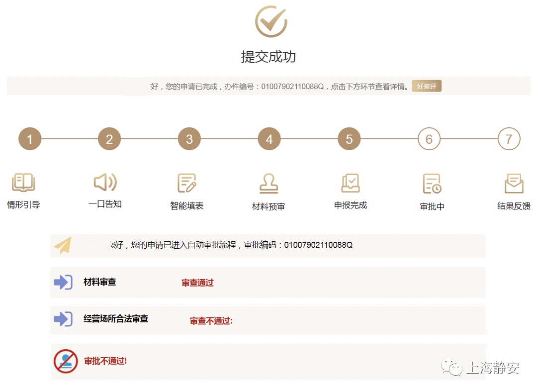Click the paper plane icon
This screenshot has width=537, height=392.
coord(63,245)
